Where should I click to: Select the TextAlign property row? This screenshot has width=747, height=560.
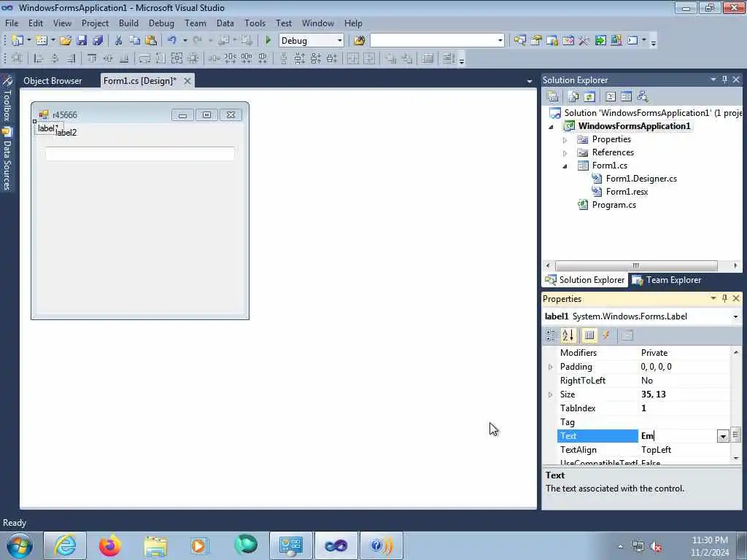coord(643,450)
